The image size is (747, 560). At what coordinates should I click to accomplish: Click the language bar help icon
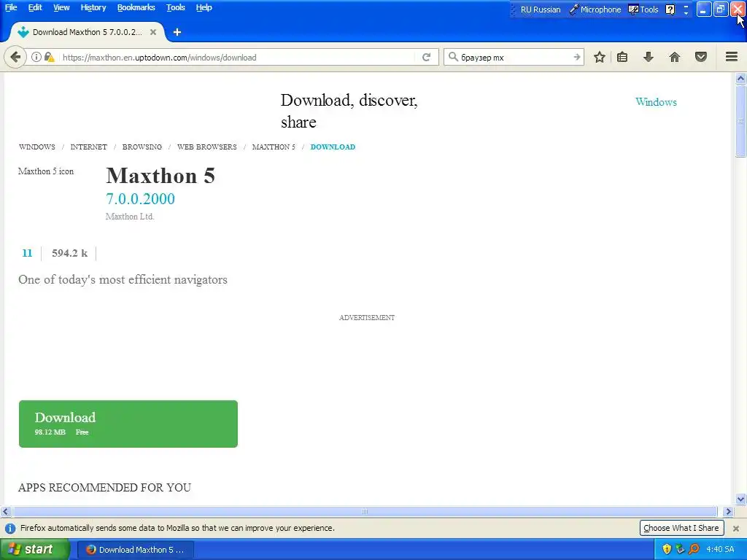coord(670,9)
